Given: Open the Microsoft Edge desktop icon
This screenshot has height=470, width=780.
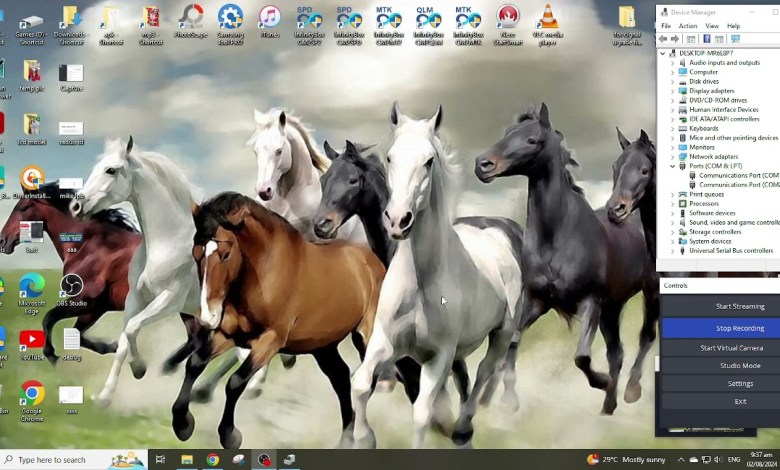Looking at the screenshot, I should [32, 286].
